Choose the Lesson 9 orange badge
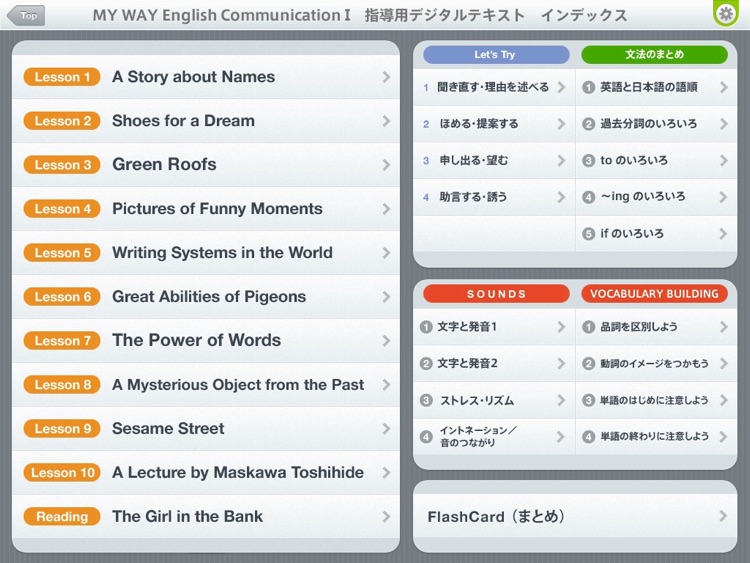Viewport: 750px width, 563px height. click(x=62, y=429)
